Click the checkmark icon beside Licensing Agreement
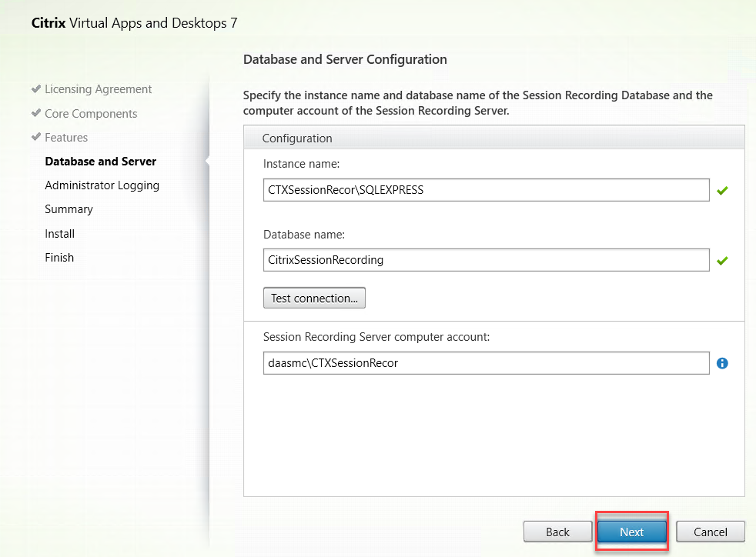 (36, 89)
